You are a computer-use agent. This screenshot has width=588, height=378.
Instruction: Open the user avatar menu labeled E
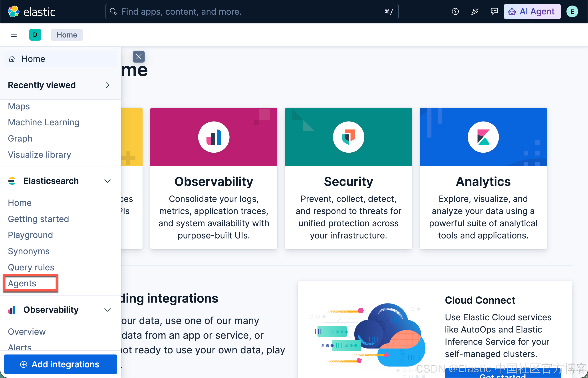(572, 12)
